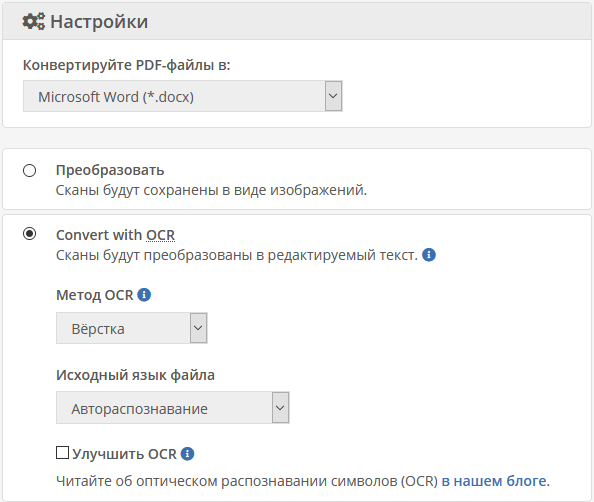Click the Исходный язык файла label
Viewport: 594px width, 502px height.
coord(135,375)
